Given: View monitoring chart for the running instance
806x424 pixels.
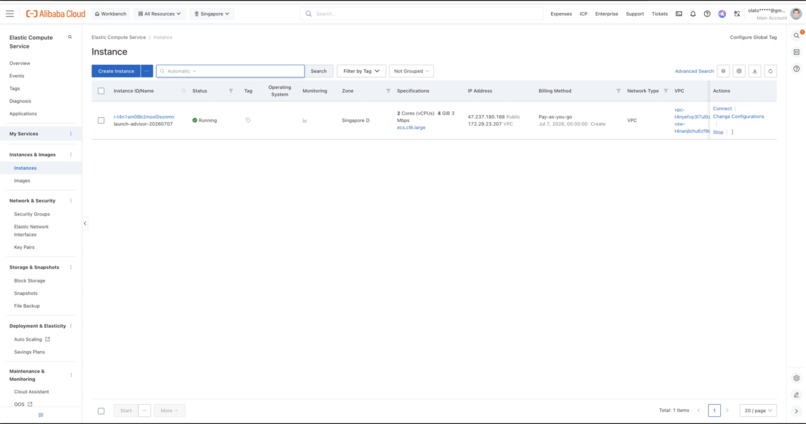Looking at the screenshot, I should click(305, 120).
